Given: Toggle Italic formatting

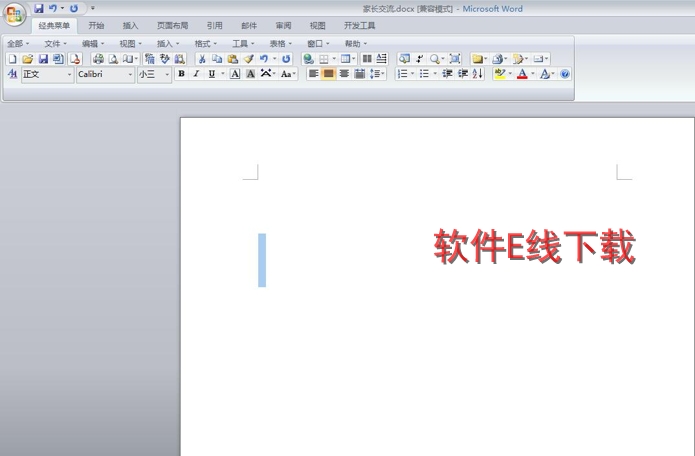Looking at the screenshot, I should point(196,74).
